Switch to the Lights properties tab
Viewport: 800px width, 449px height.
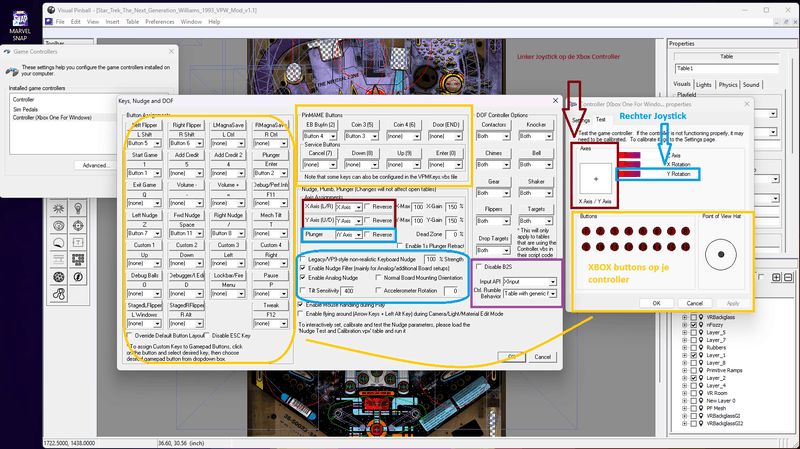coord(704,85)
